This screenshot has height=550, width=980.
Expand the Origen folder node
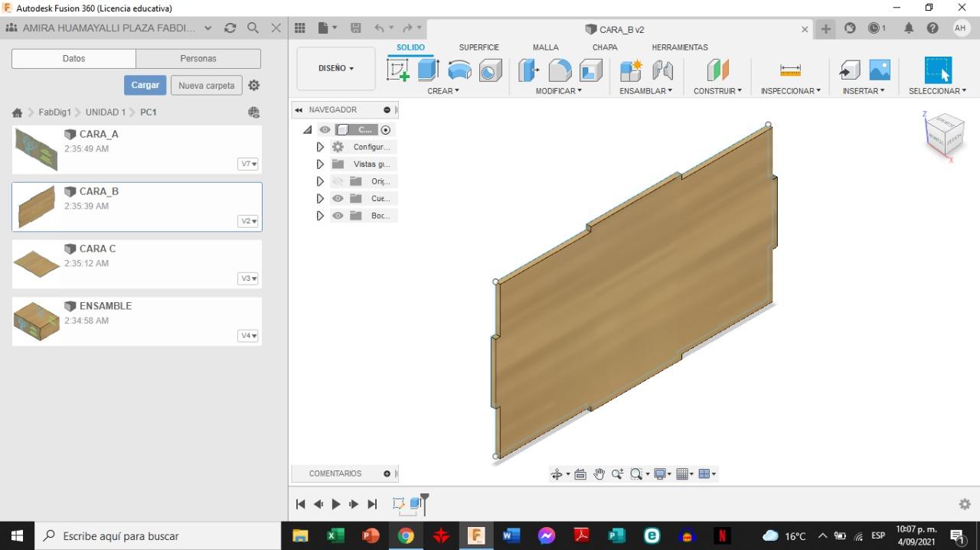320,181
